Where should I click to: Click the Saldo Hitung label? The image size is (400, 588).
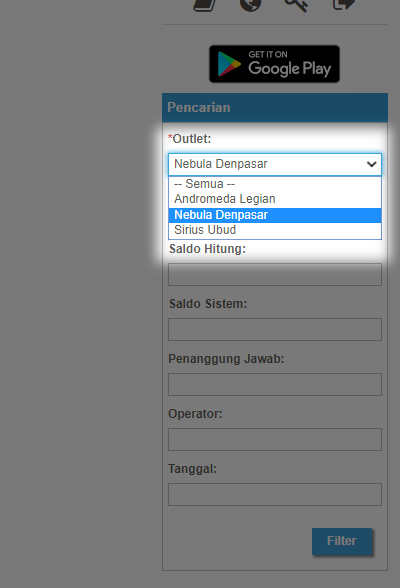point(207,249)
